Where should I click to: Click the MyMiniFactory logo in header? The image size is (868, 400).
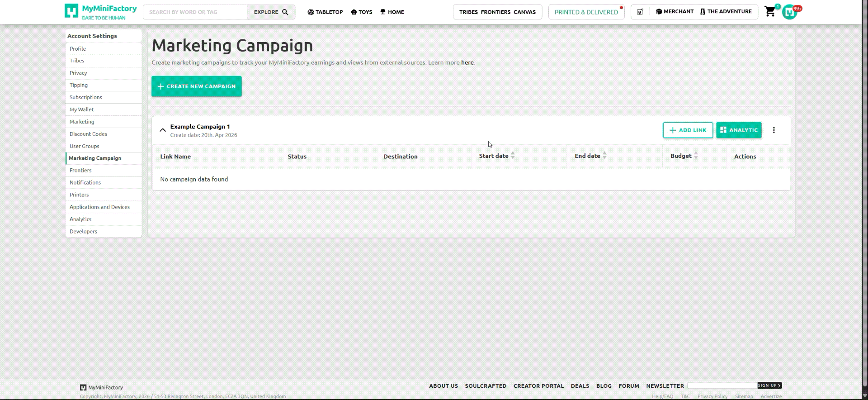100,12
